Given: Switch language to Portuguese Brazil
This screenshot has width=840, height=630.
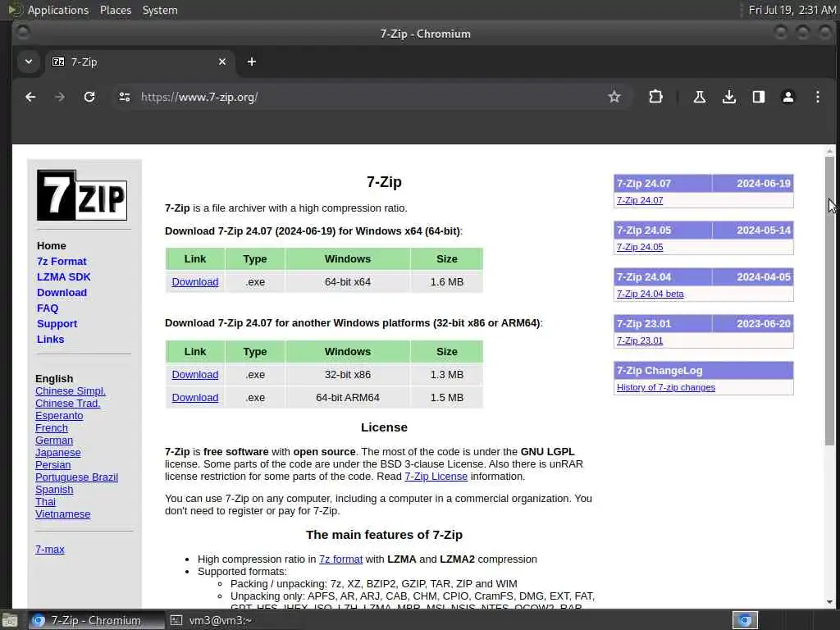Looking at the screenshot, I should pos(76,477).
